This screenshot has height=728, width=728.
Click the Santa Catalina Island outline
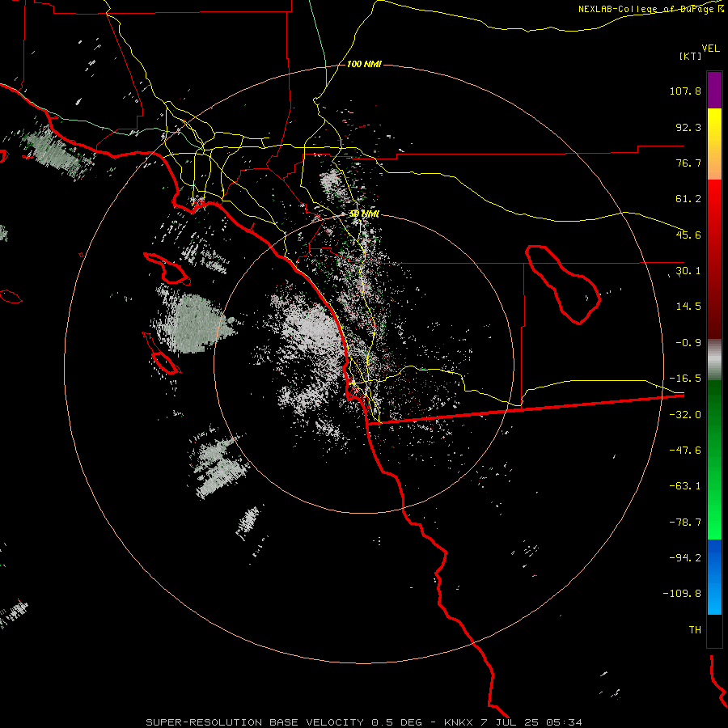point(167,269)
